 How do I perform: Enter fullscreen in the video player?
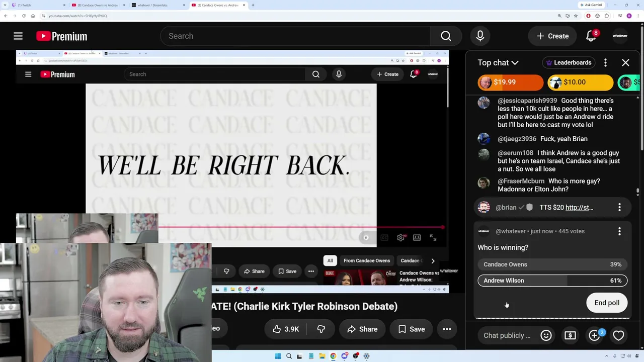433,238
